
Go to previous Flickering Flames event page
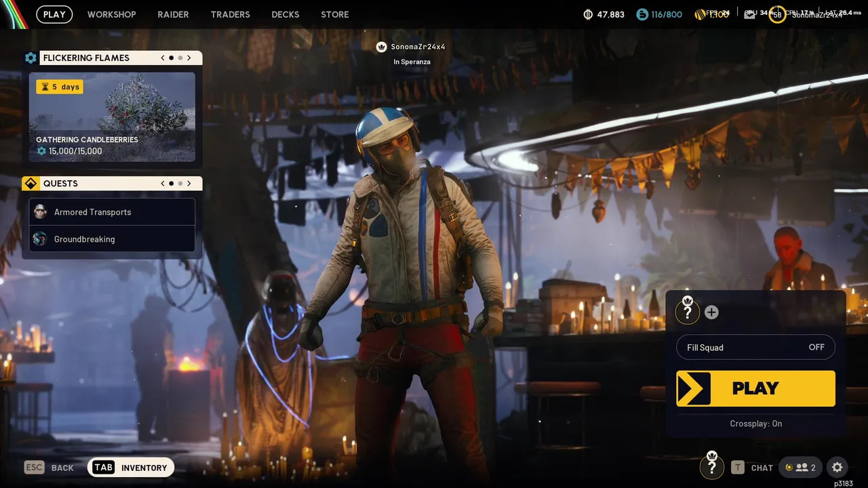[163, 58]
